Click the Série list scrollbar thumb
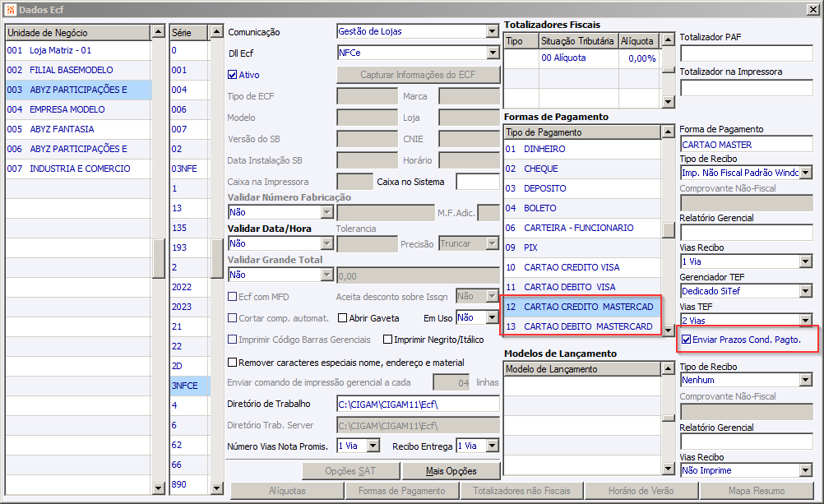The height and width of the screenshot is (504, 824). coord(217,258)
